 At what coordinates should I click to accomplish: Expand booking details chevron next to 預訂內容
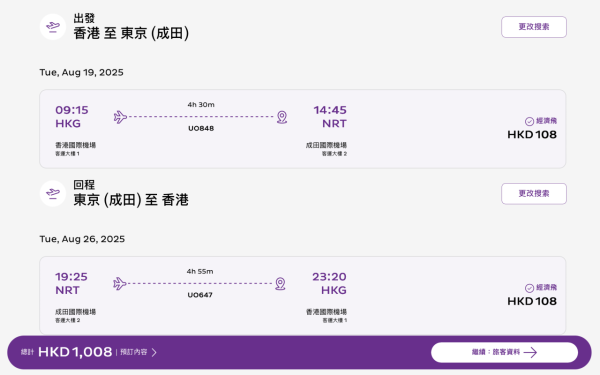[154, 352]
